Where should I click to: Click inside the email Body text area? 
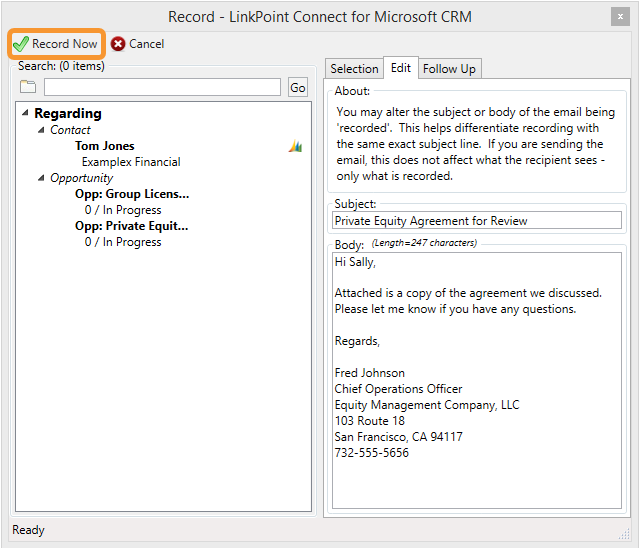tap(477, 380)
